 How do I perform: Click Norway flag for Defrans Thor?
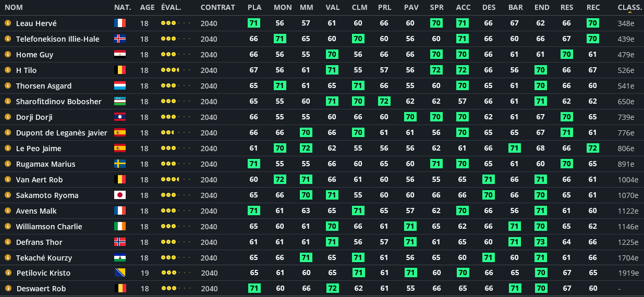(x=120, y=242)
